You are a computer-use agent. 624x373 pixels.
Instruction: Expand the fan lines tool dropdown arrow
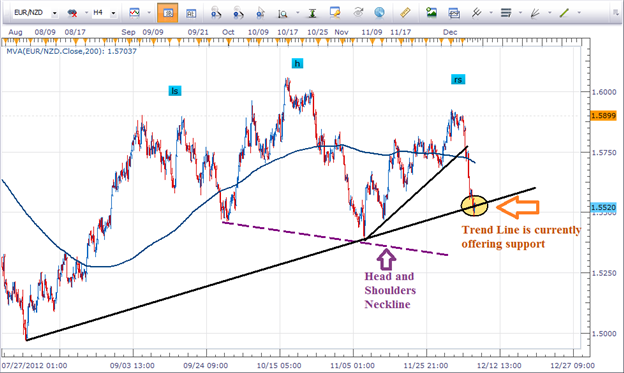[x=550, y=13]
